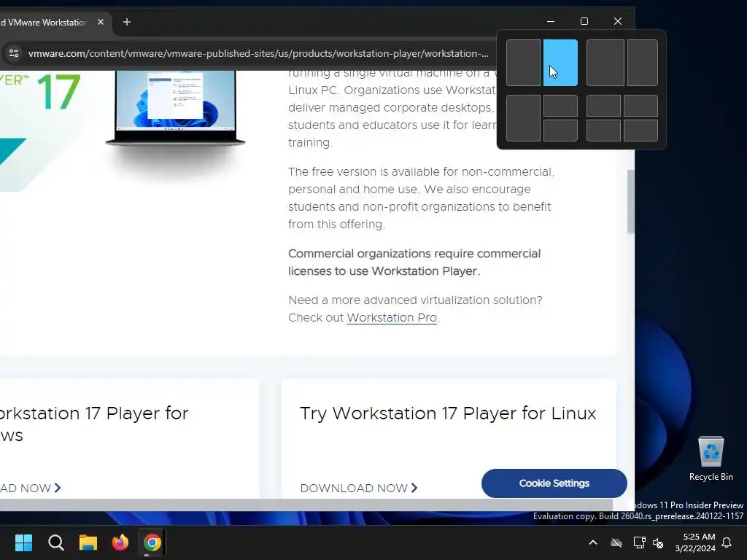Choose top-right quadrant of four-grid snap layout
747x560 pixels.
pyautogui.click(x=640, y=106)
